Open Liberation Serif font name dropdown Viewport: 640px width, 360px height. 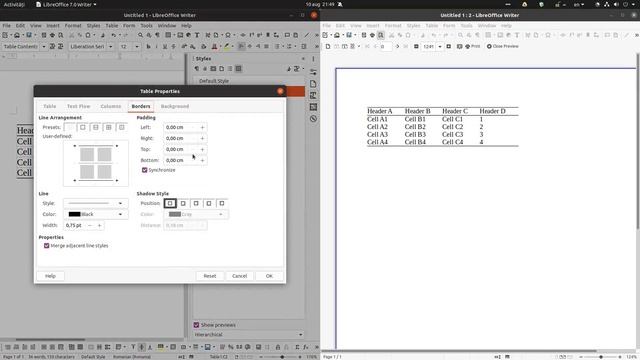click(x=110, y=47)
